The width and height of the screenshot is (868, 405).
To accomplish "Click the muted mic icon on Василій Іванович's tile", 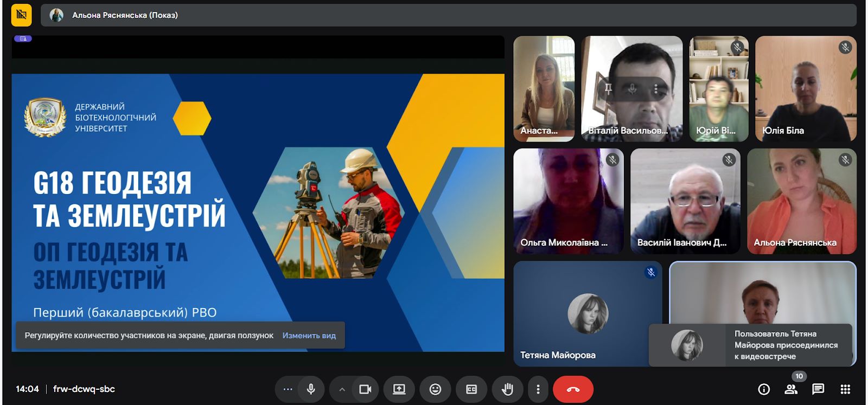I will [729, 159].
